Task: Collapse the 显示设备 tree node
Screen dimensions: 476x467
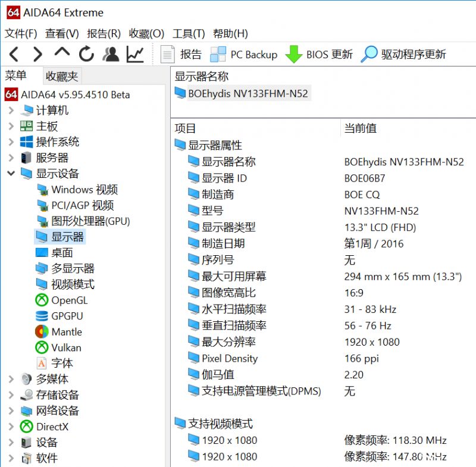Action: click(x=11, y=173)
